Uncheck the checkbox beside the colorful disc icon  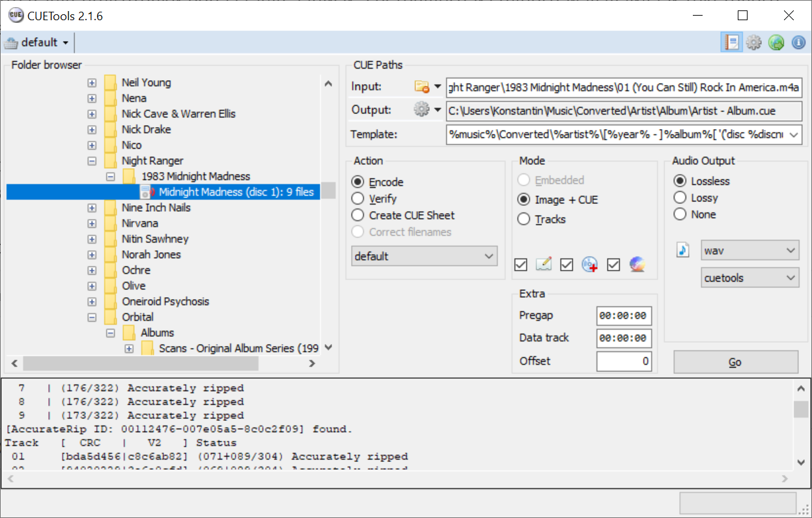pos(613,265)
